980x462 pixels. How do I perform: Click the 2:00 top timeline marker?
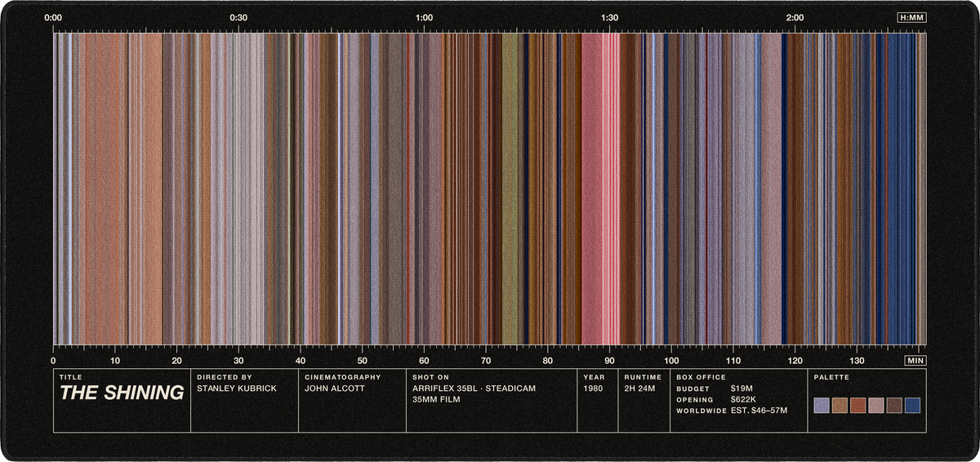click(x=795, y=17)
